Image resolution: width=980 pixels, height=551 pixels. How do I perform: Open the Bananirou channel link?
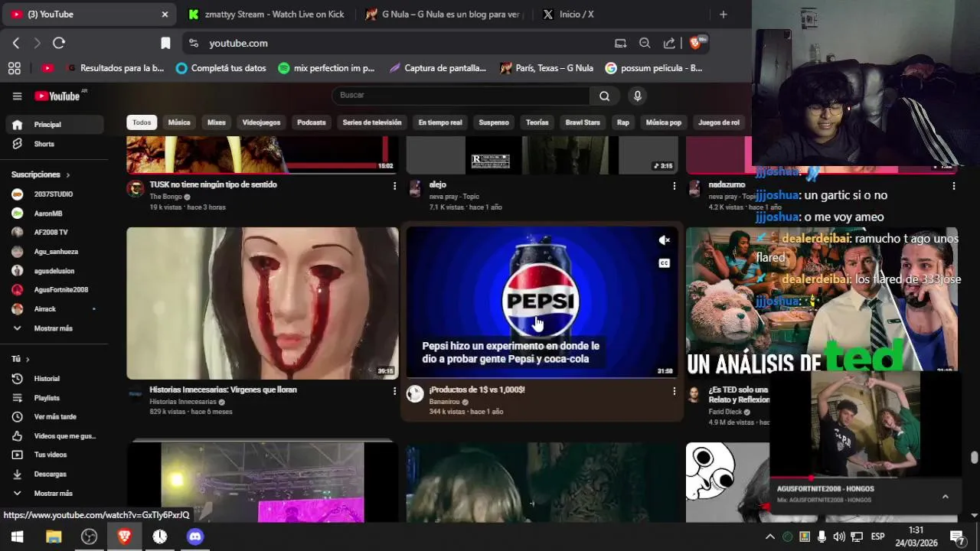click(x=444, y=402)
